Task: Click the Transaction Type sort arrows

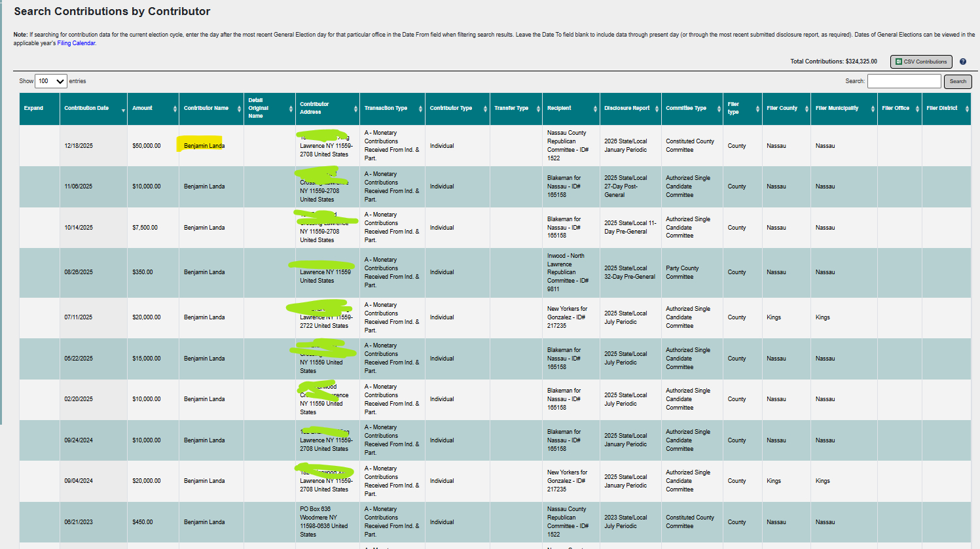Action: pos(420,109)
